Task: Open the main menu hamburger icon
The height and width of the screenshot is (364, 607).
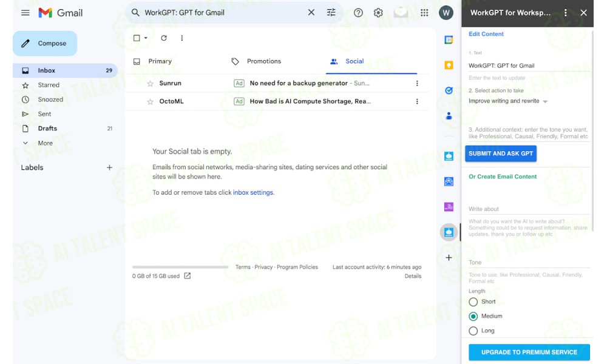Action: point(25,13)
